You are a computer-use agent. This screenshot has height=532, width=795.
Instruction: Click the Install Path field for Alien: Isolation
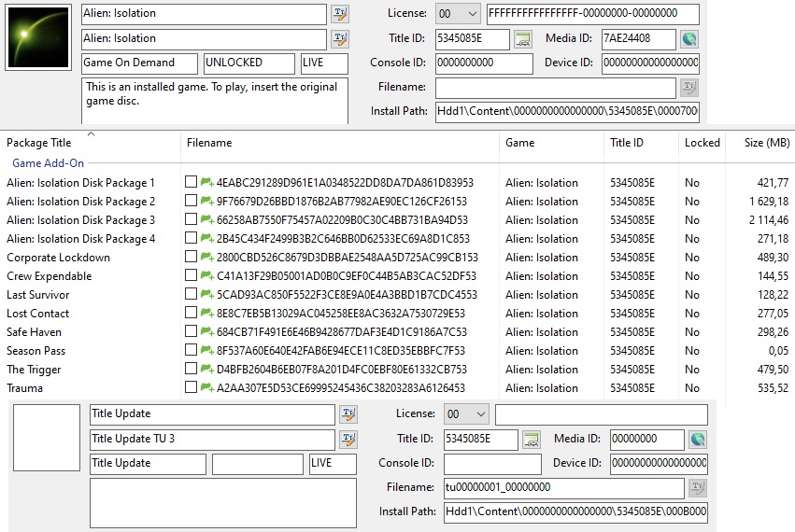[x=567, y=111]
